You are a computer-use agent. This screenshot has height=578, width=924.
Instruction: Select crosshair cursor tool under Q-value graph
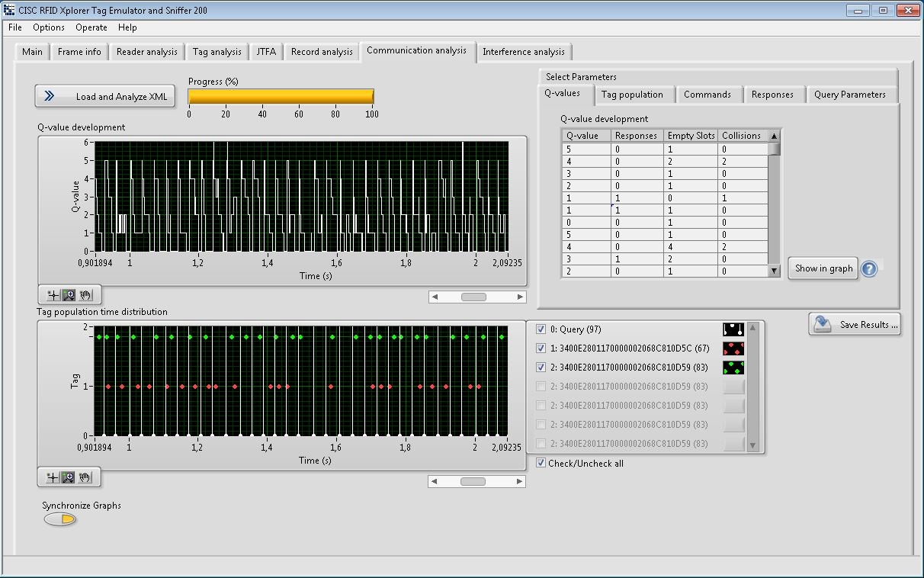[53, 295]
